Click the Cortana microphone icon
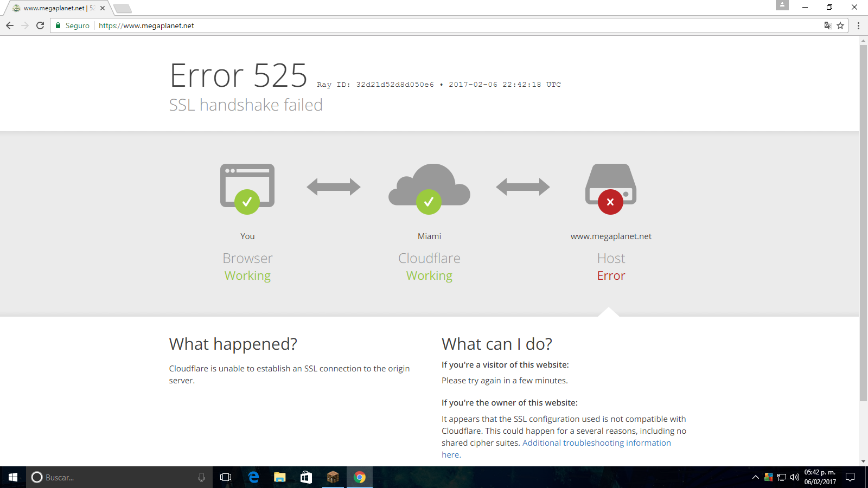Image resolution: width=868 pixels, height=488 pixels. (201, 477)
